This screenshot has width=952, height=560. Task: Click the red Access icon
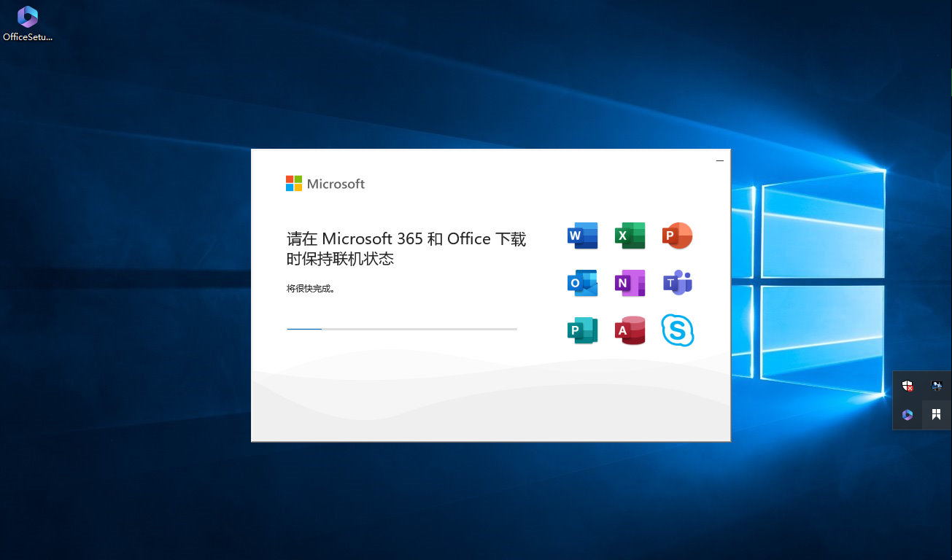pyautogui.click(x=630, y=330)
